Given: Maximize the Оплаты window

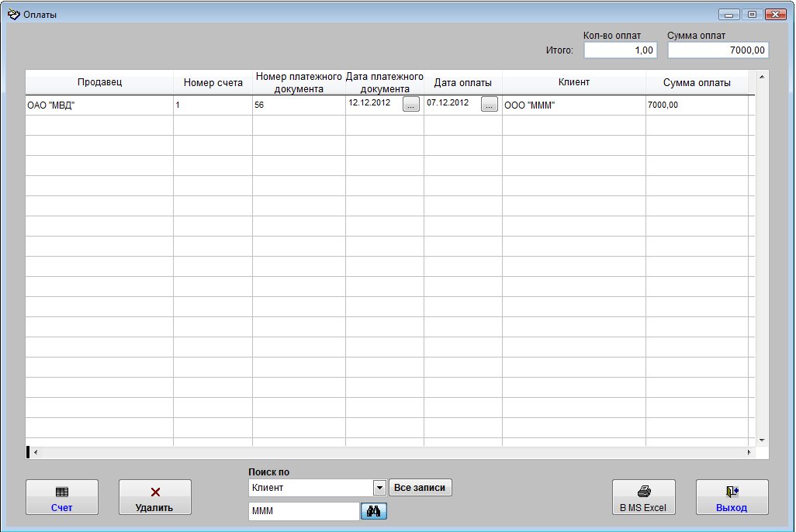Looking at the screenshot, I should (752, 15).
